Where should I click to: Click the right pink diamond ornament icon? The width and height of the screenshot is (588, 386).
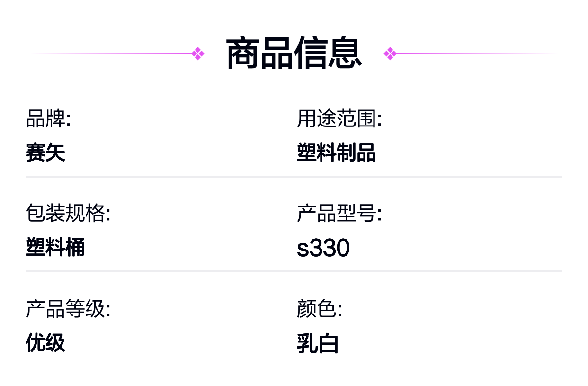[x=390, y=54]
